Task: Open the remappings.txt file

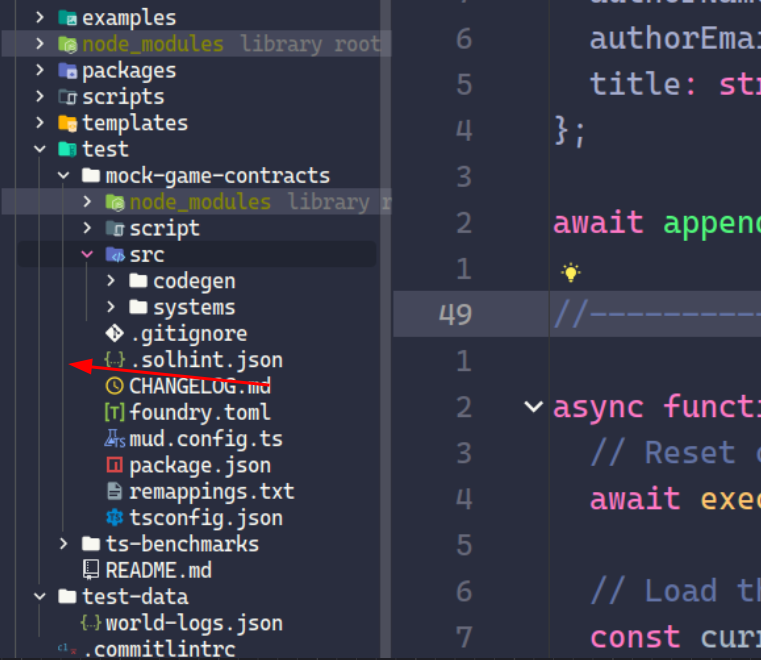Action: [x=212, y=492]
